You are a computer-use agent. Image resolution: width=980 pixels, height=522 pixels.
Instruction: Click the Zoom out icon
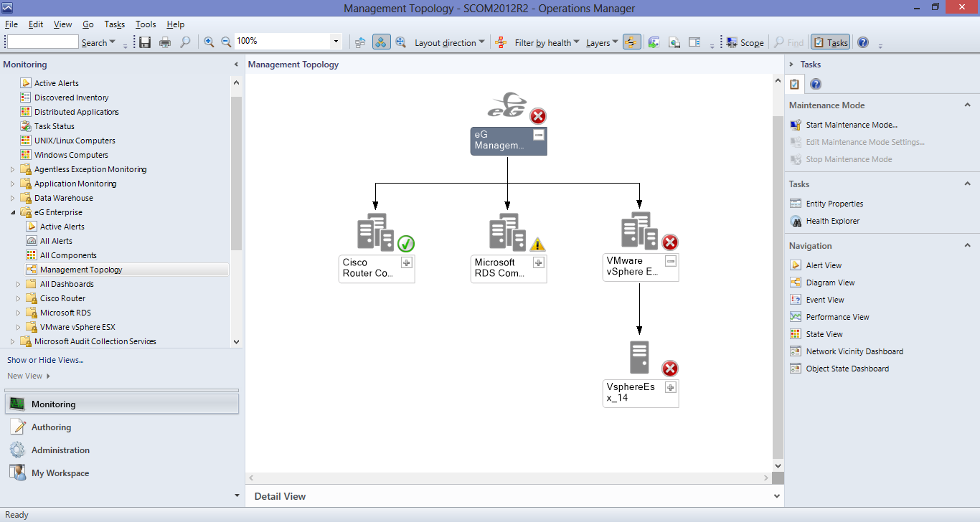[226, 42]
